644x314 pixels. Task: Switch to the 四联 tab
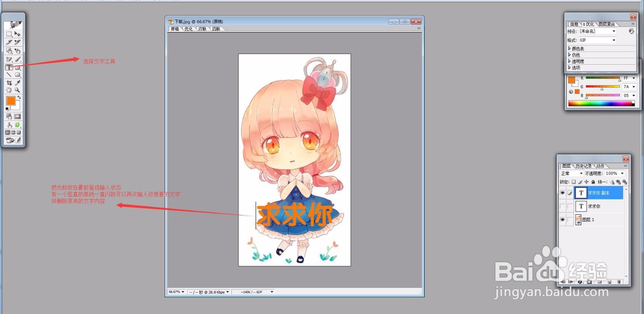point(216,29)
